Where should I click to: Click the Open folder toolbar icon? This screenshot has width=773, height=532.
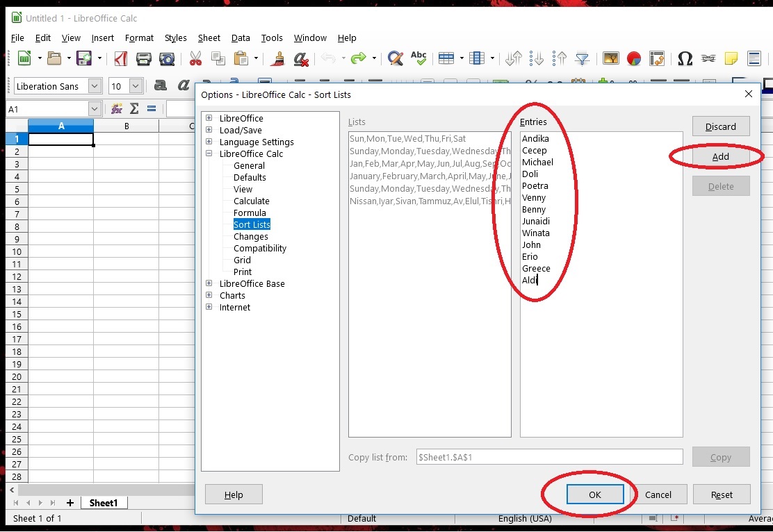click(54, 58)
